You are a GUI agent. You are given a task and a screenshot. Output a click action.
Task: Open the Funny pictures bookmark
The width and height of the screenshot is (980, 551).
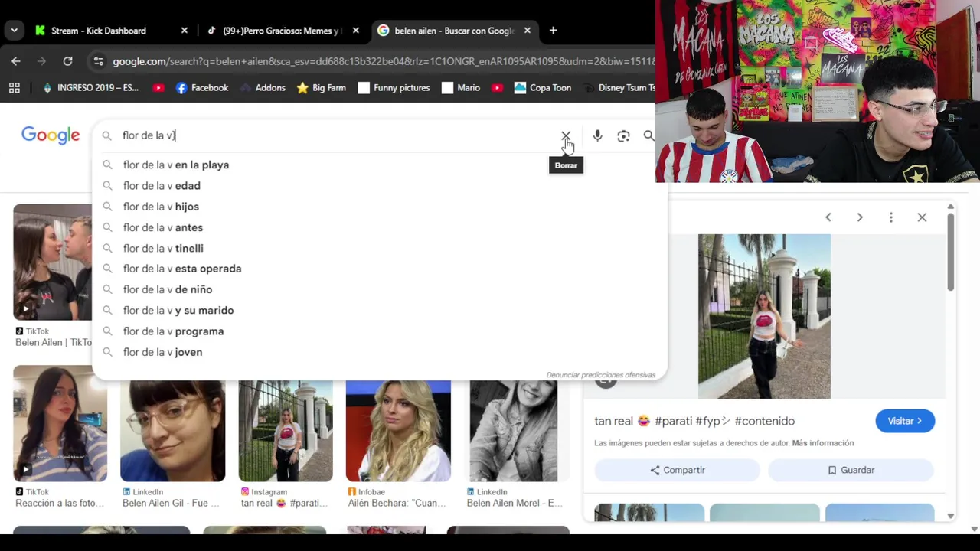click(x=394, y=88)
